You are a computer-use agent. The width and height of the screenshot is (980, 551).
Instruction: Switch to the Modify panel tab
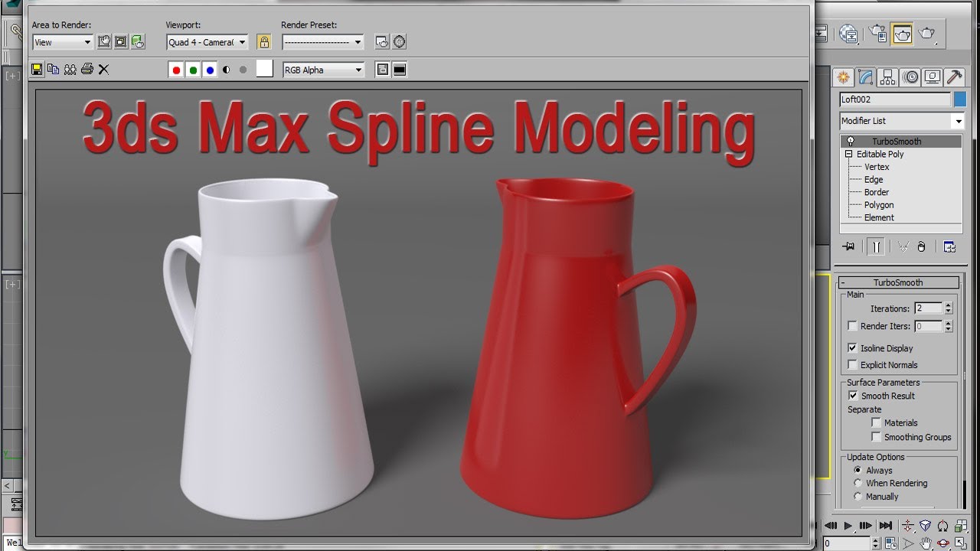(866, 77)
